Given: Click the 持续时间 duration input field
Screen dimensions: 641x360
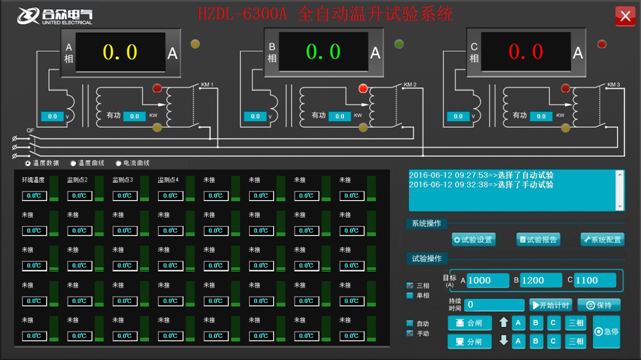Looking at the screenshot, I should tap(495, 305).
